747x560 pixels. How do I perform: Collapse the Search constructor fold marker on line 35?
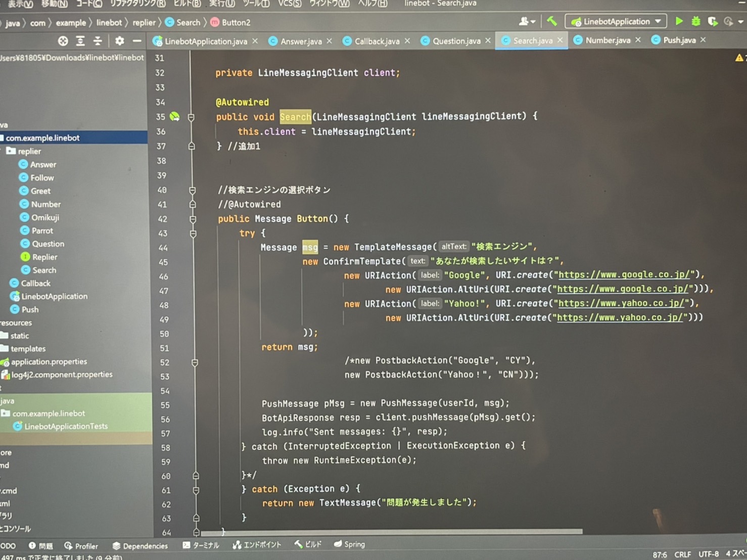(191, 117)
